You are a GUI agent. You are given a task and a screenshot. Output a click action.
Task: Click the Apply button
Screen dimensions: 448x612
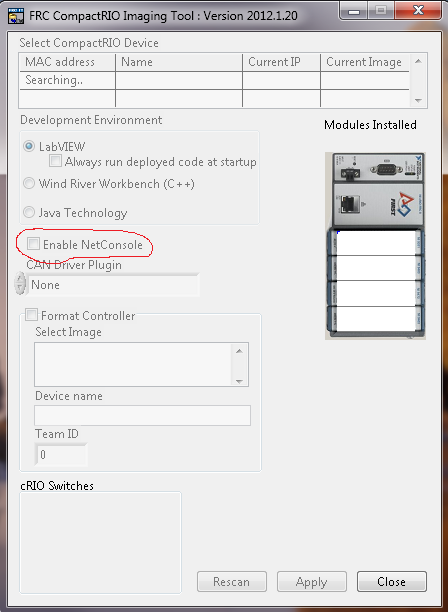click(312, 582)
